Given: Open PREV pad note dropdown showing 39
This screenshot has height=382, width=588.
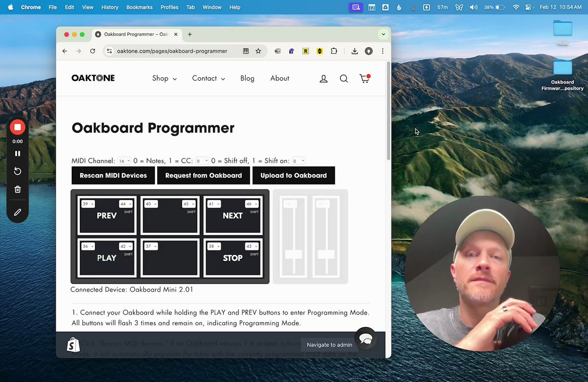Looking at the screenshot, I should pos(88,204).
